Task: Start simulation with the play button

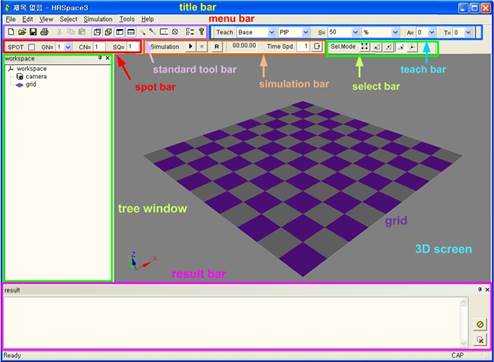Action: click(190, 46)
